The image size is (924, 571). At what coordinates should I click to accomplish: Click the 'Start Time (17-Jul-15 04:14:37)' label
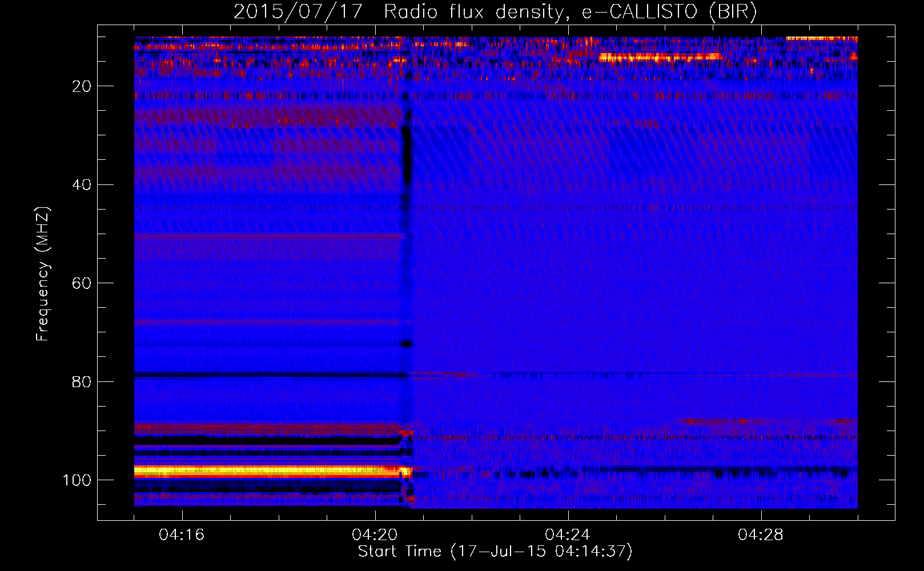pos(495,552)
